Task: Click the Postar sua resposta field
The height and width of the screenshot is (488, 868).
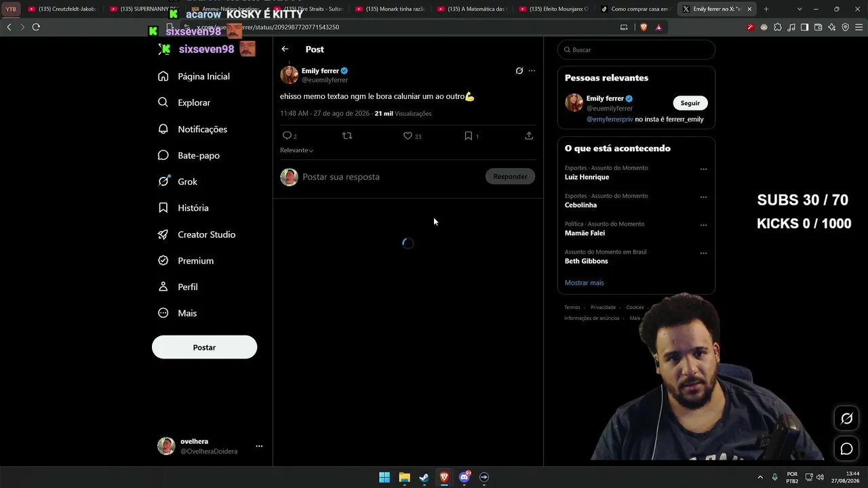Action: click(x=390, y=177)
